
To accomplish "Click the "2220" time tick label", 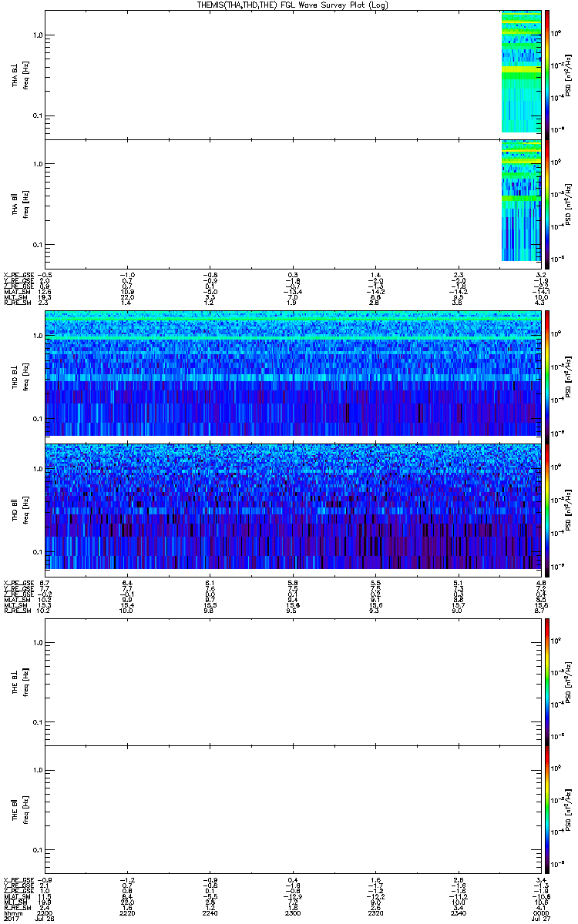I will 128,912.
